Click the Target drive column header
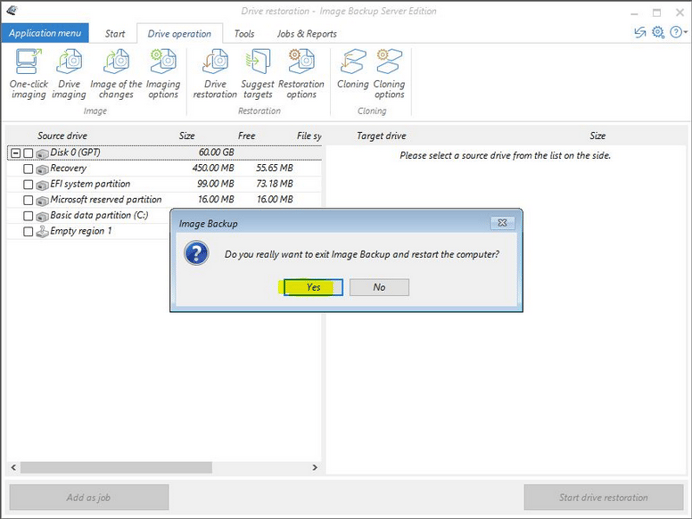Viewport: 692px width, 519px height. (381, 135)
